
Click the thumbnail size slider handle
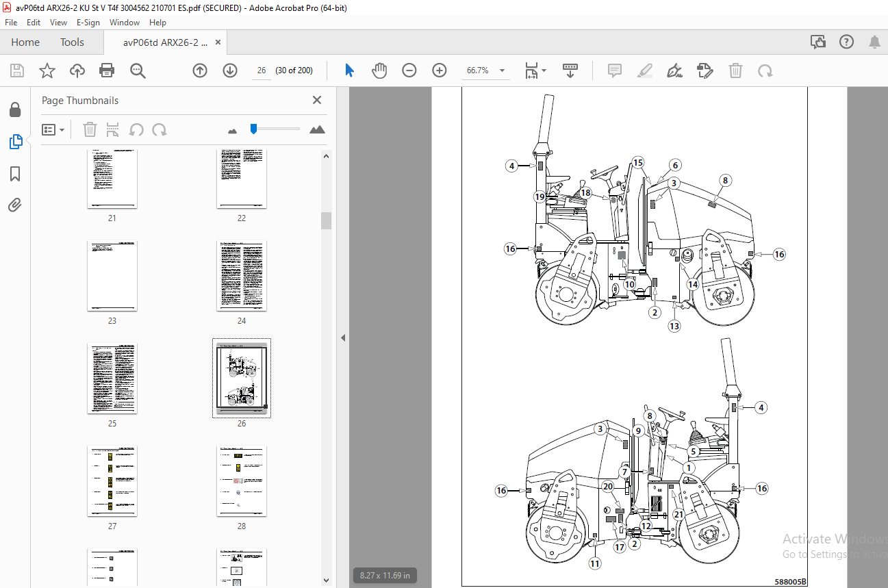pos(253,128)
